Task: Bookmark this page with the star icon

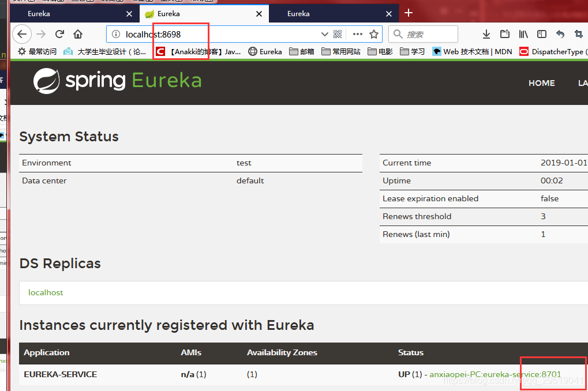Action: [x=374, y=35]
